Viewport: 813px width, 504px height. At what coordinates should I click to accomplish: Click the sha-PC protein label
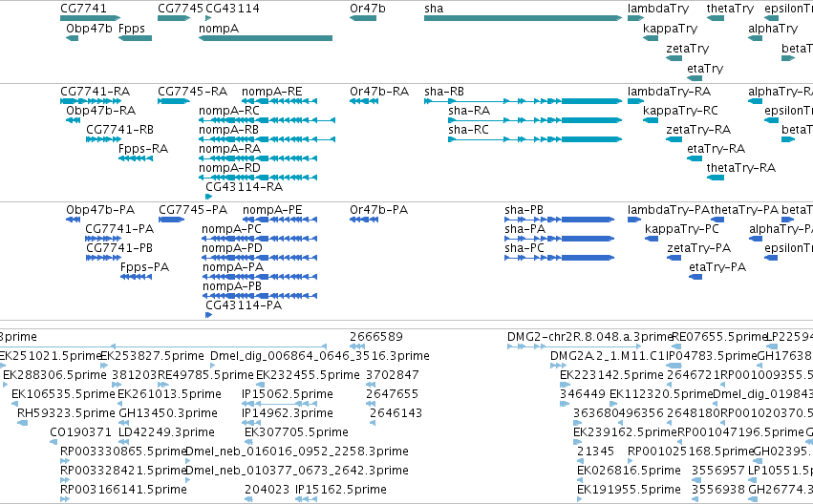[x=524, y=248]
